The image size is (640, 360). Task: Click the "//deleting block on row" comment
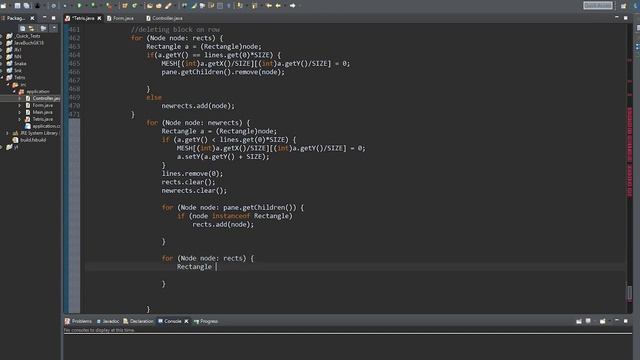175,29
